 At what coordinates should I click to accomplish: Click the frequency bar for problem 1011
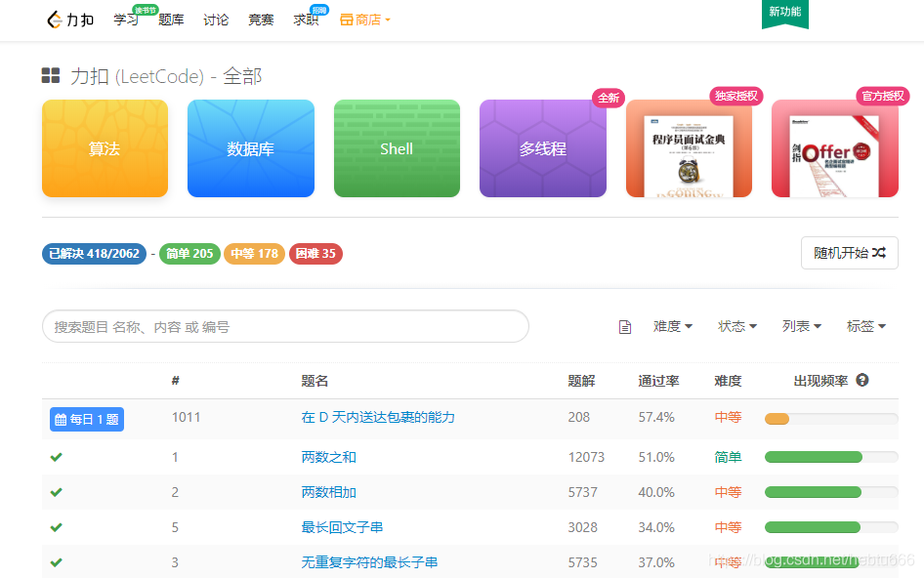831,419
